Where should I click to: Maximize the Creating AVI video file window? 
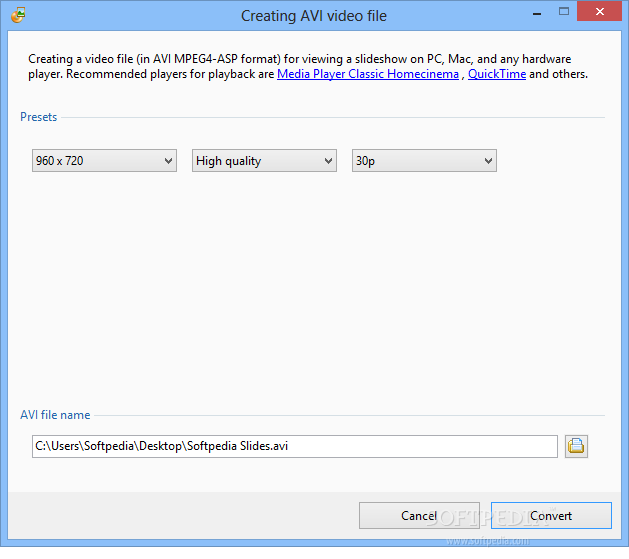(x=564, y=12)
